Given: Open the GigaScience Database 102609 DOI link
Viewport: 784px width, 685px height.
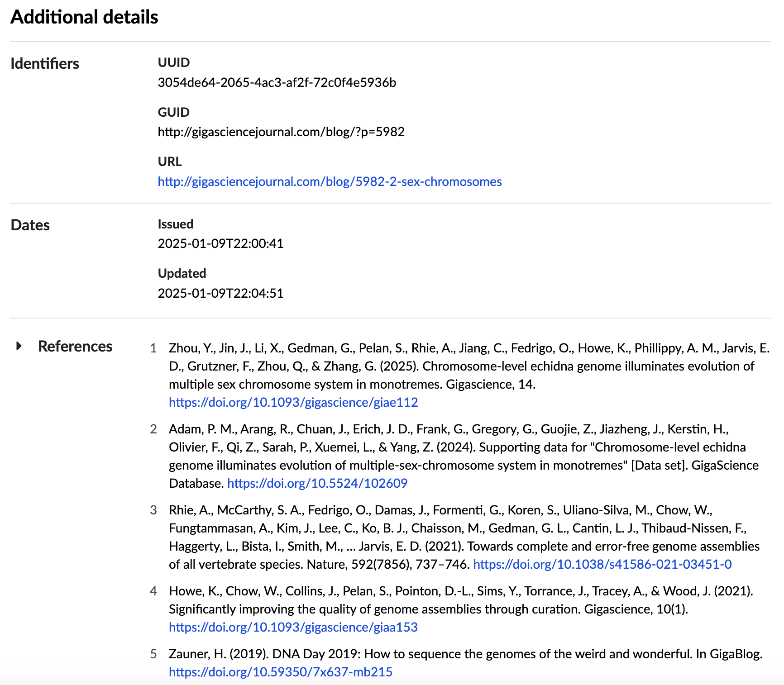Looking at the screenshot, I should point(317,483).
